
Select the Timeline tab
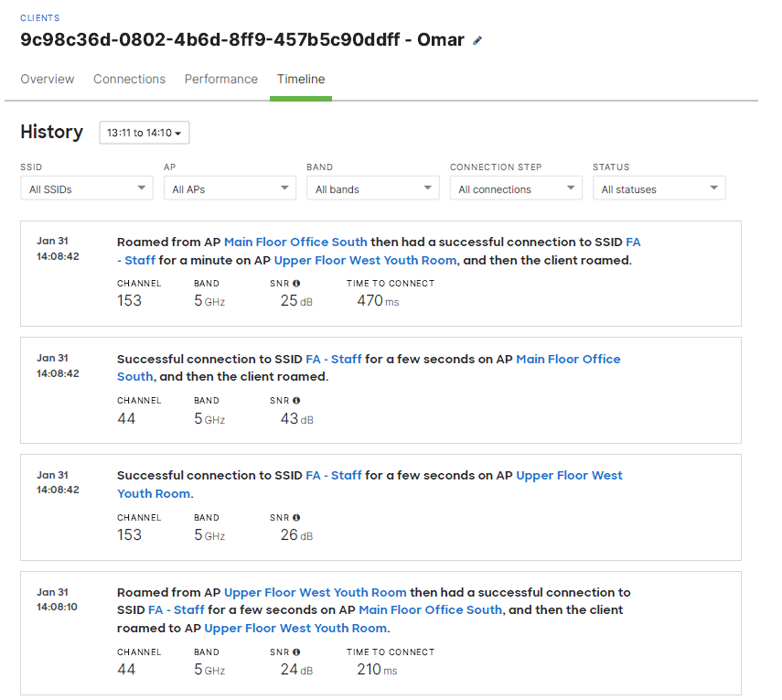pos(301,80)
